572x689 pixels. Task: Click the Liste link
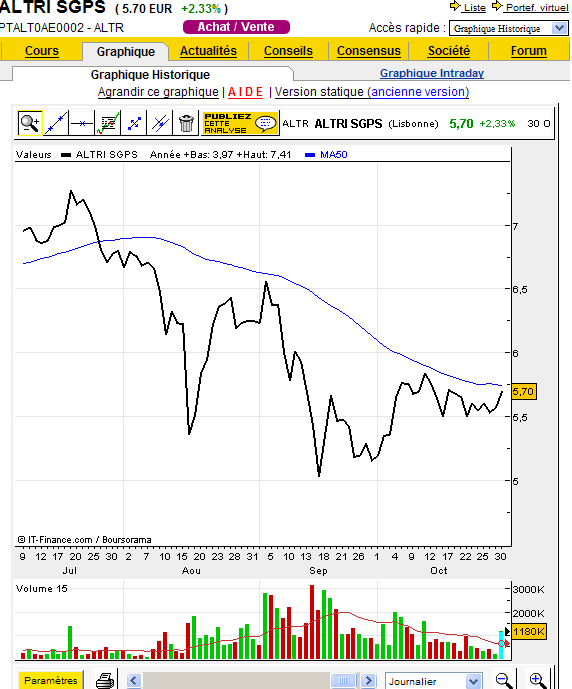475,7
